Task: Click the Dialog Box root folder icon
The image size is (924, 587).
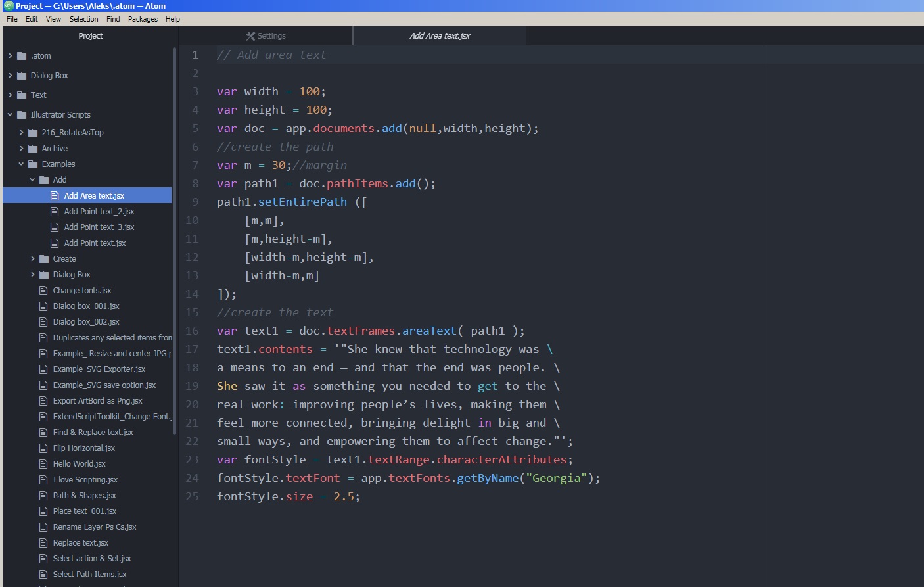Action: (22, 76)
